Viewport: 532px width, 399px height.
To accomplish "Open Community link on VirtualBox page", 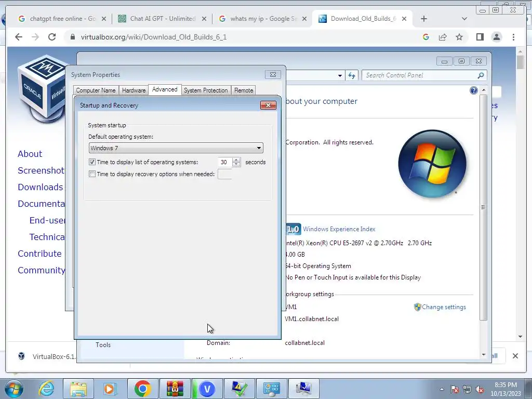I will (x=42, y=270).
